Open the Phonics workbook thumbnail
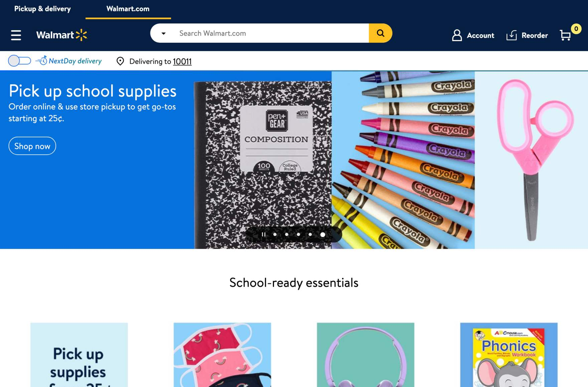The width and height of the screenshot is (588, 387). 508,355
